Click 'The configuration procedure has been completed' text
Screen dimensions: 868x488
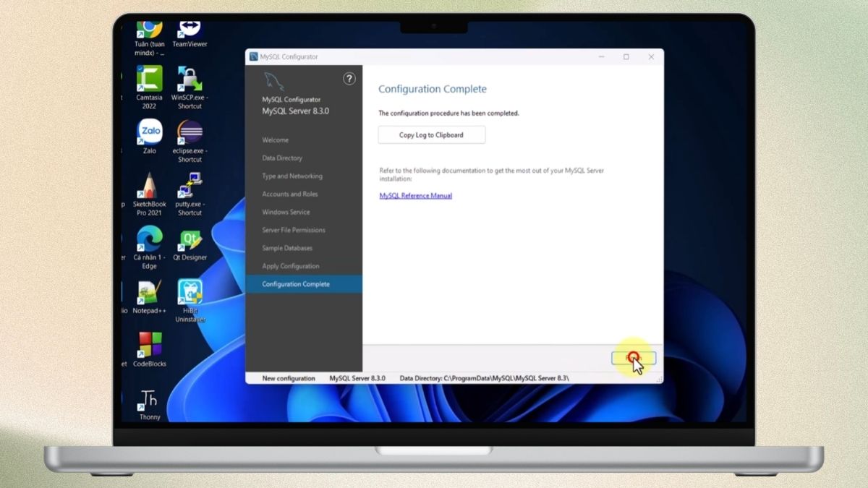pyautogui.click(x=449, y=114)
